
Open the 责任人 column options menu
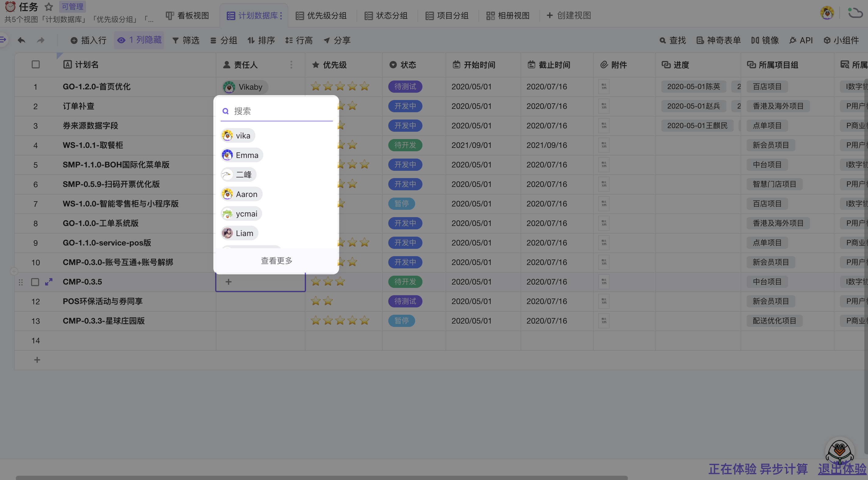[x=291, y=64]
